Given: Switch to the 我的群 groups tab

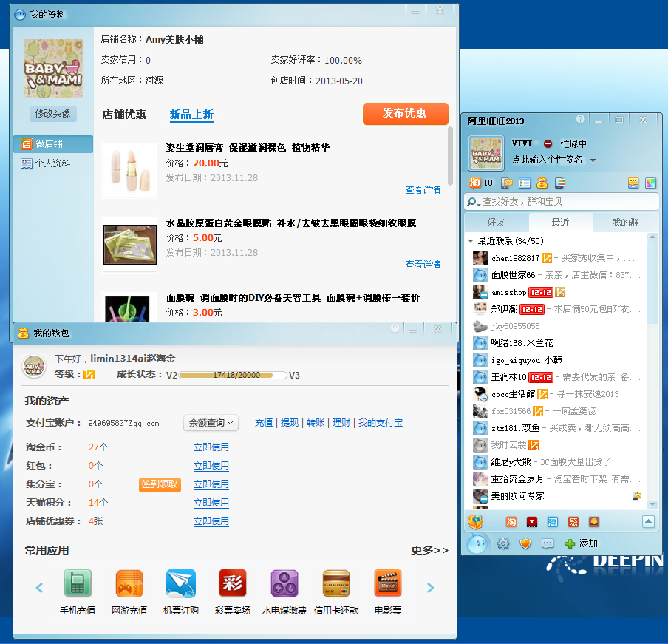Looking at the screenshot, I should (625, 222).
